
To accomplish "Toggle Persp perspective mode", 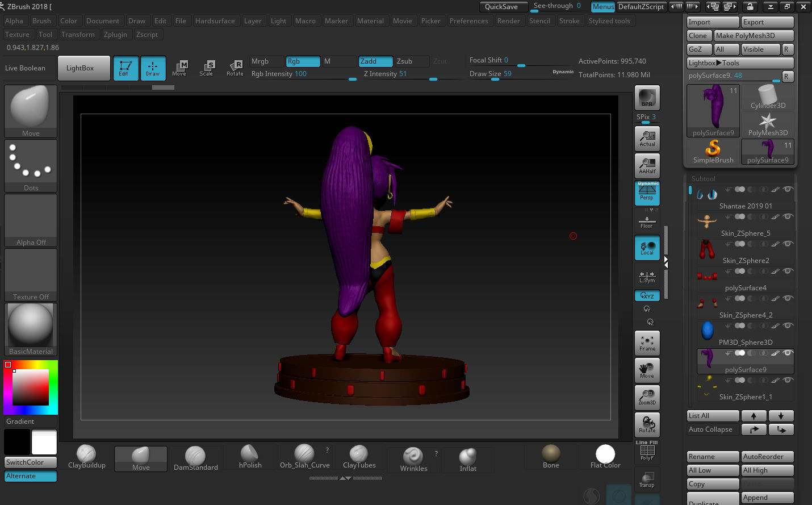I will click(x=647, y=193).
